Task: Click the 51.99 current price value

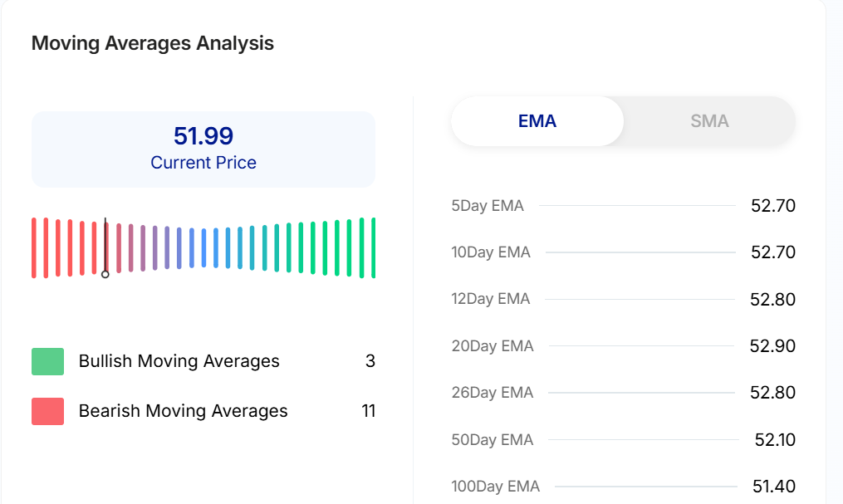Action: point(203,135)
